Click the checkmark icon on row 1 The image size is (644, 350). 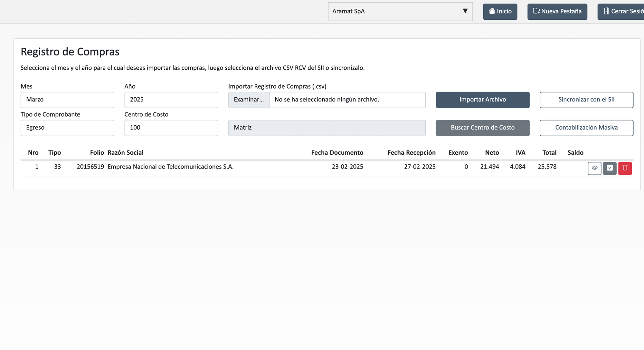point(610,168)
